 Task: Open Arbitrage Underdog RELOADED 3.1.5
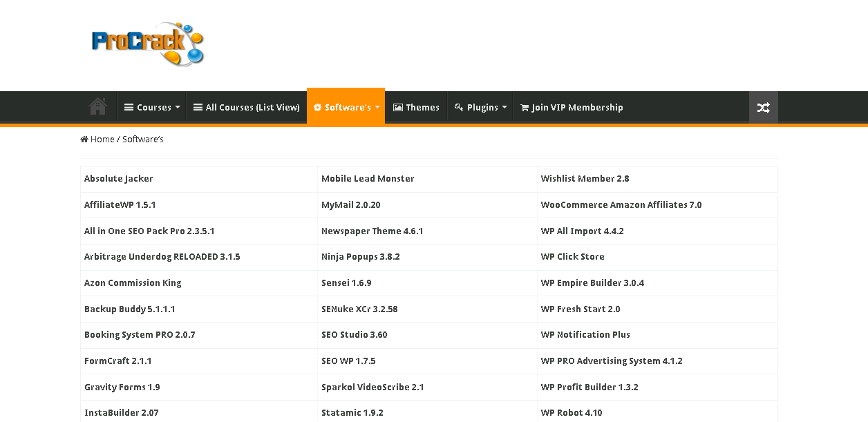click(162, 257)
